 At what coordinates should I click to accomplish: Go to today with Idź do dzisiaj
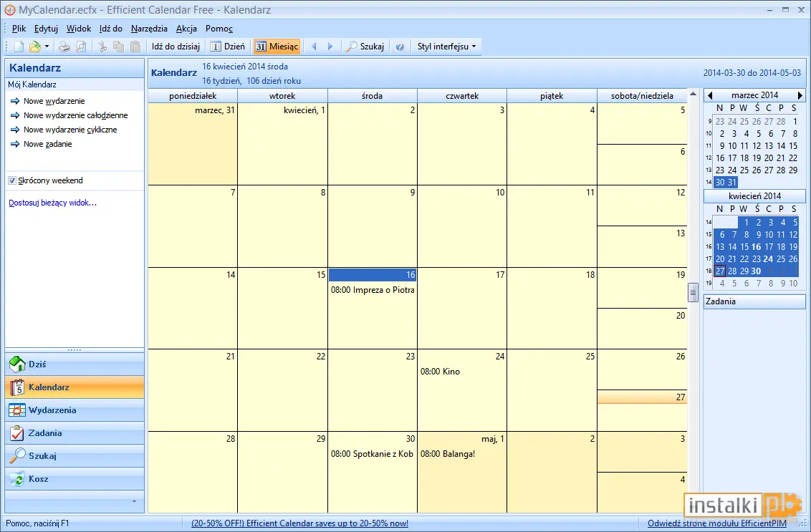point(176,47)
